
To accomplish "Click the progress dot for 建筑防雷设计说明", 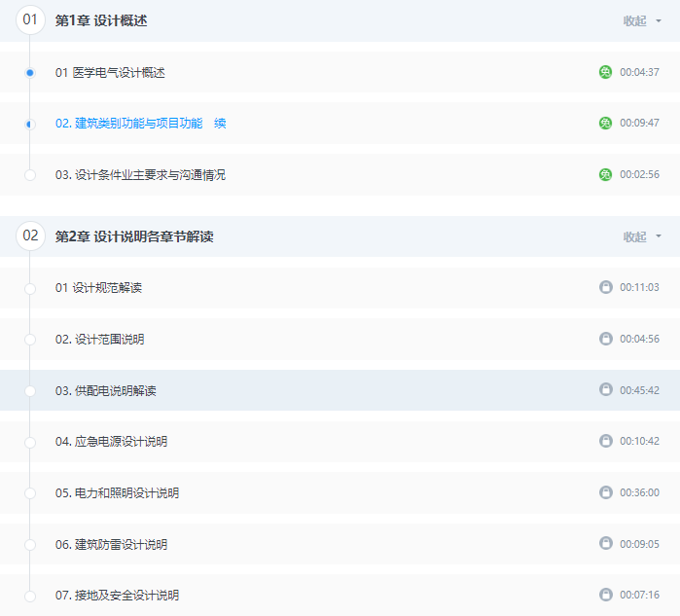I will tap(30, 545).
